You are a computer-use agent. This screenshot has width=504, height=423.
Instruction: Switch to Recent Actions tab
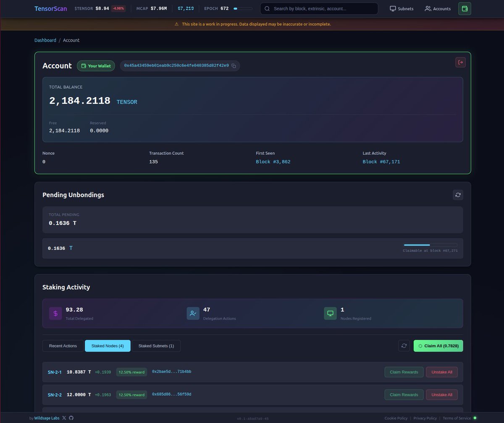coord(63,346)
